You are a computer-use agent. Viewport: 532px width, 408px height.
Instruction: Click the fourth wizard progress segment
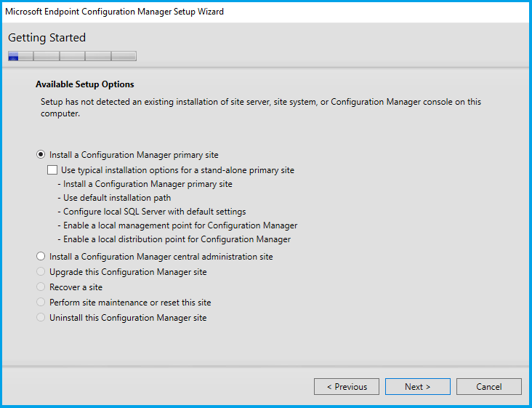click(x=97, y=56)
